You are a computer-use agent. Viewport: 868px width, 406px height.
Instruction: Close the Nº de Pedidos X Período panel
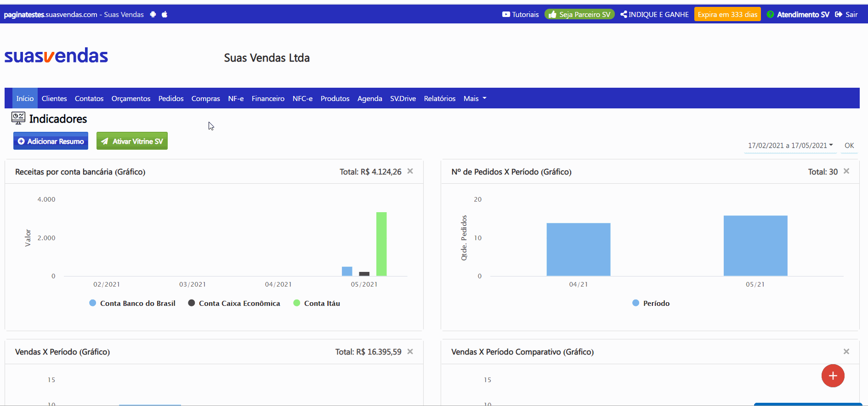coord(846,171)
